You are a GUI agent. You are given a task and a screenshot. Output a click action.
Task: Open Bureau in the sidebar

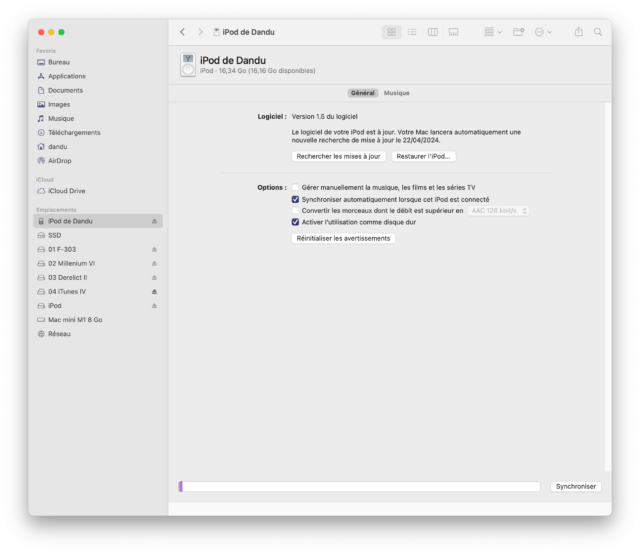(98, 62)
